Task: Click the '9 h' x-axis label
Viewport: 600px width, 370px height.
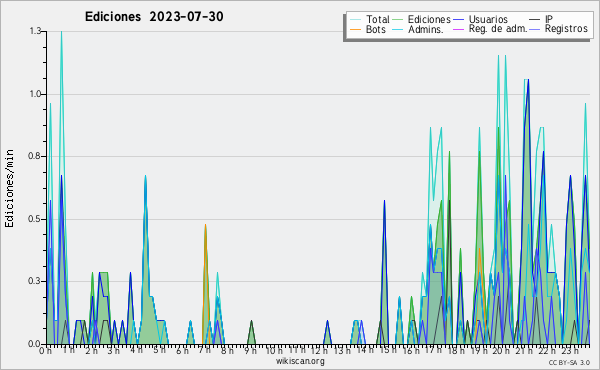Action: pos(250,350)
